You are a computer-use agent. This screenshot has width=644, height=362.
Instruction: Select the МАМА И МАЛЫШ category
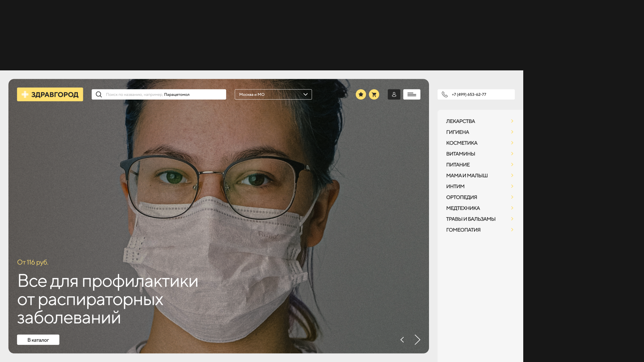click(x=467, y=175)
